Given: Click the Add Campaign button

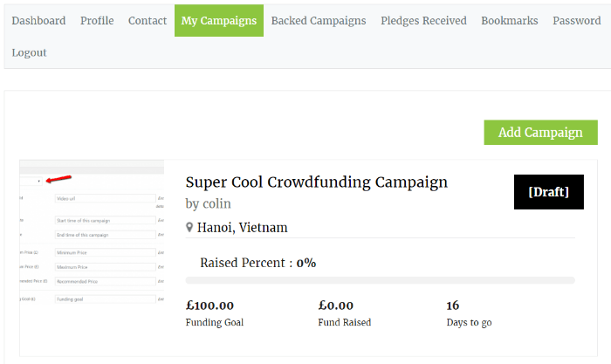Looking at the screenshot, I should pos(540,133).
